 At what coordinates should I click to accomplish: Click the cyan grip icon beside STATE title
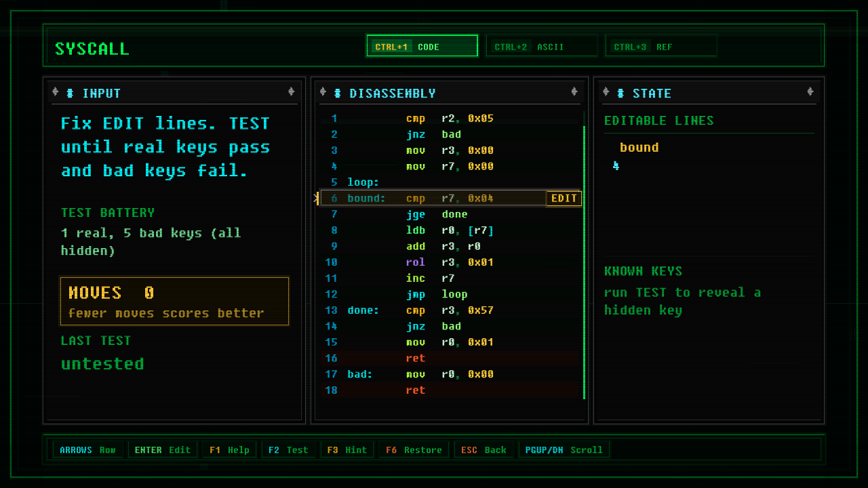point(620,94)
